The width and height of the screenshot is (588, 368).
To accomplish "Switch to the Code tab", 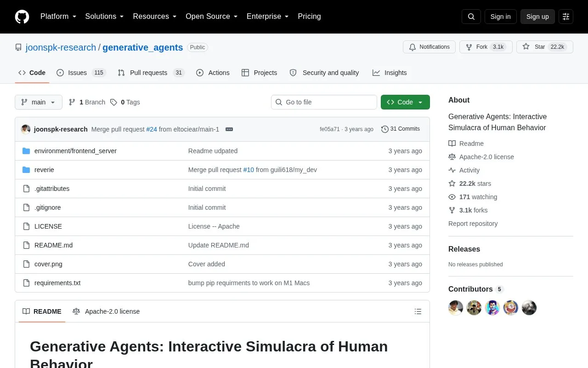I will tap(32, 73).
